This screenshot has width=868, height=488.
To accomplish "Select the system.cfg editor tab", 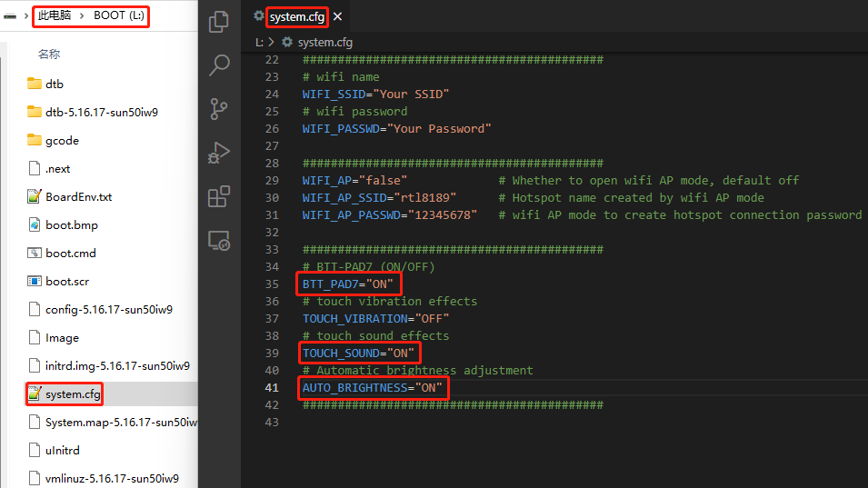I will [297, 16].
